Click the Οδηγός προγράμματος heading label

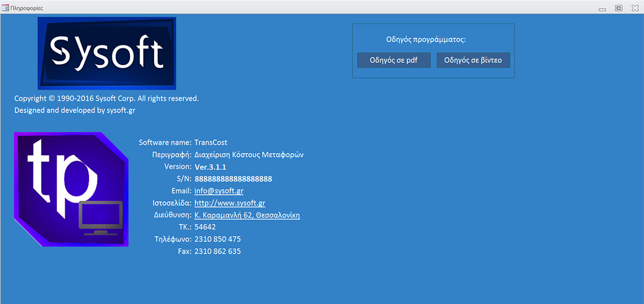point(426,40)
